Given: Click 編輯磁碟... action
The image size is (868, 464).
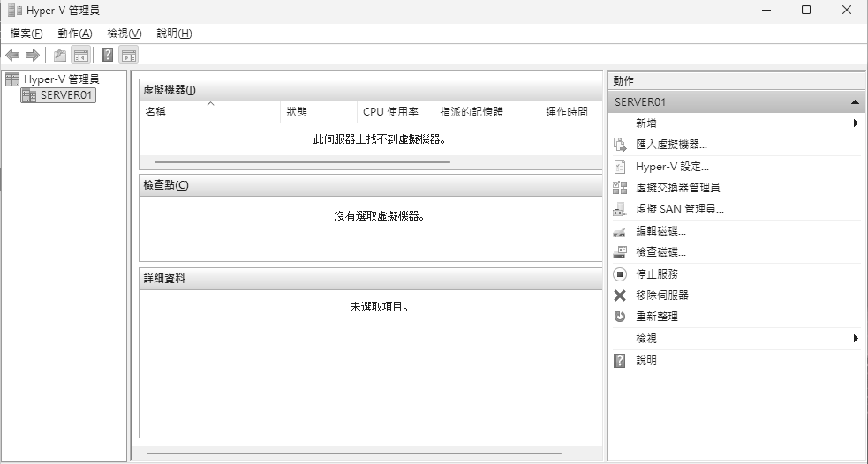Looking at the screenshot, I should [x=661, y=231].
